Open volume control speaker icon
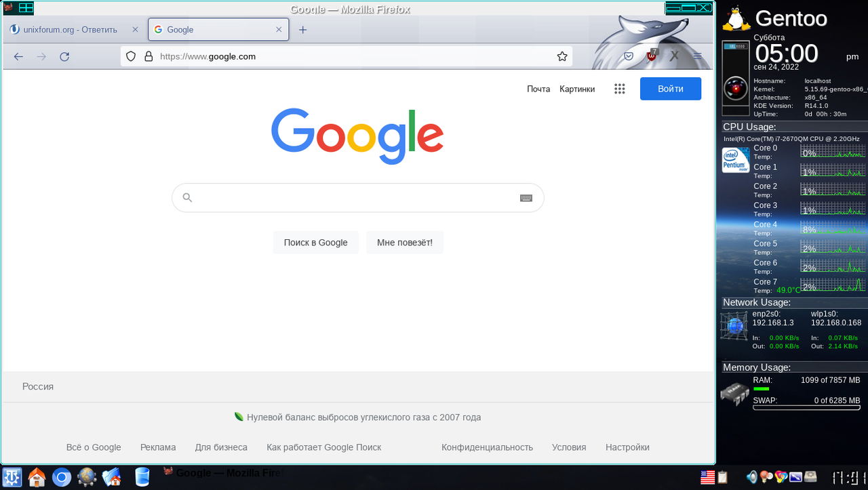This screenshot has width=868, height=490. point(752,477)
